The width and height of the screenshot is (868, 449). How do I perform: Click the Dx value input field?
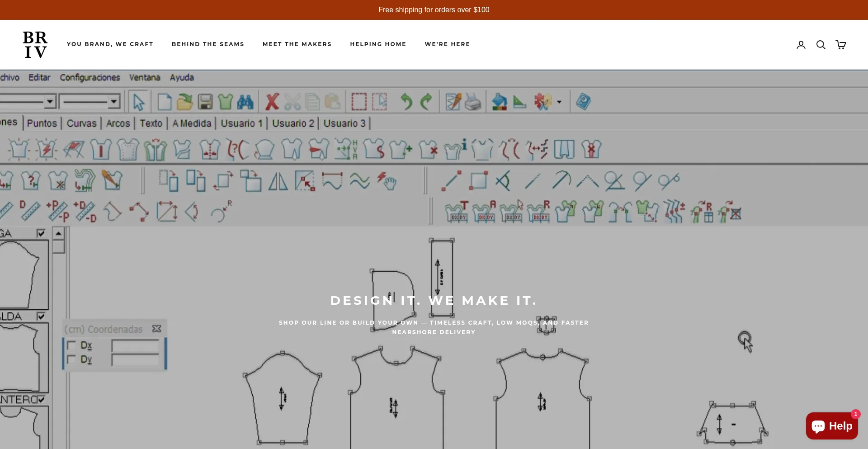click(135, 346)
